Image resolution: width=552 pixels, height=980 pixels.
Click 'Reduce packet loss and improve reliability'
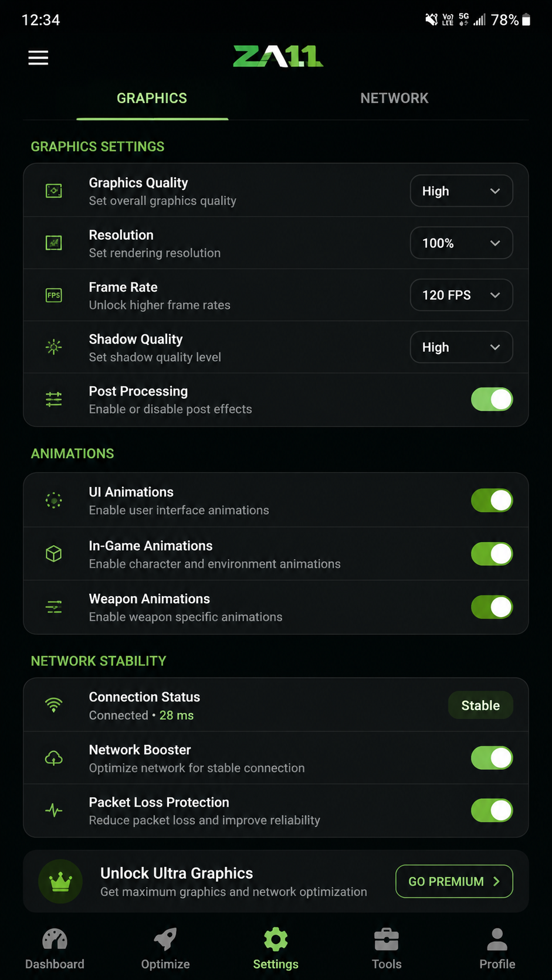[205, 820]
